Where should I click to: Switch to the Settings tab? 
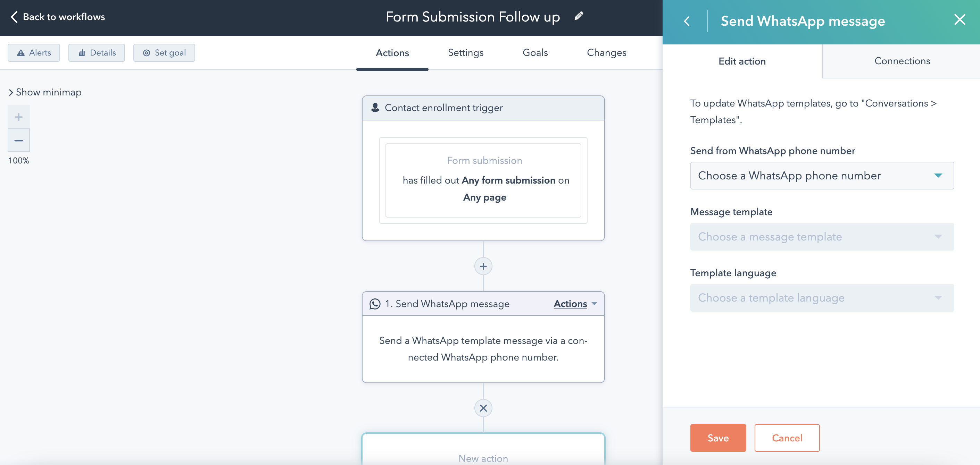tap(466, 52)
